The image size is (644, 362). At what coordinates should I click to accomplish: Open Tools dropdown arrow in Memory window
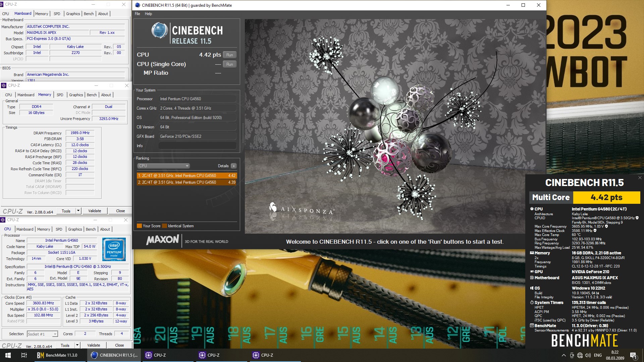pos(78,211)
